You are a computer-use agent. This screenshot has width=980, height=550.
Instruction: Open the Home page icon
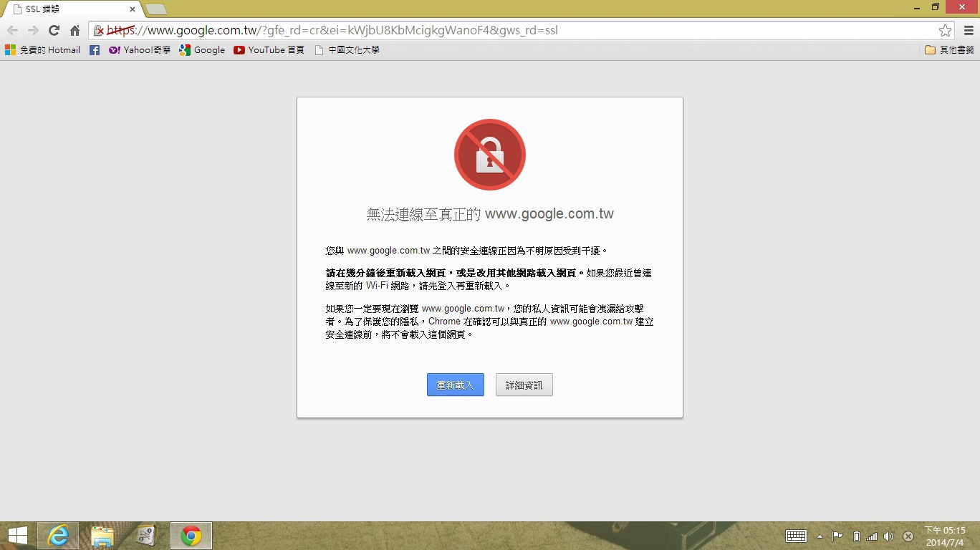[75, 31]
